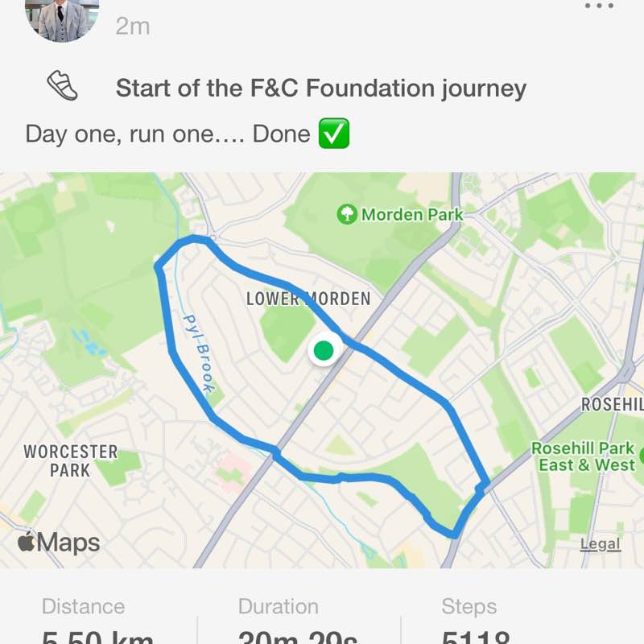The height and width of the screenshot is (644, 644).
Task: Tap the running shoe activity icon
Action: (x=62, y=85)
